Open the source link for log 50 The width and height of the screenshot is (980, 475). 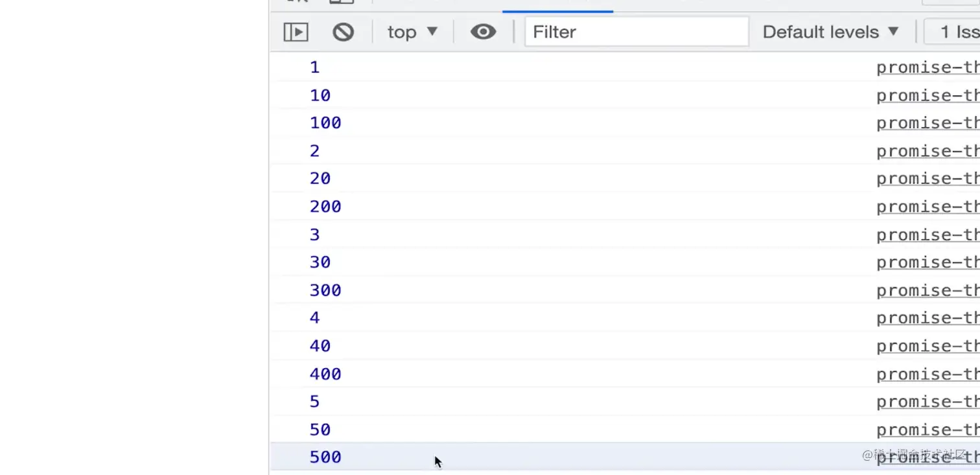coord(928,430)
